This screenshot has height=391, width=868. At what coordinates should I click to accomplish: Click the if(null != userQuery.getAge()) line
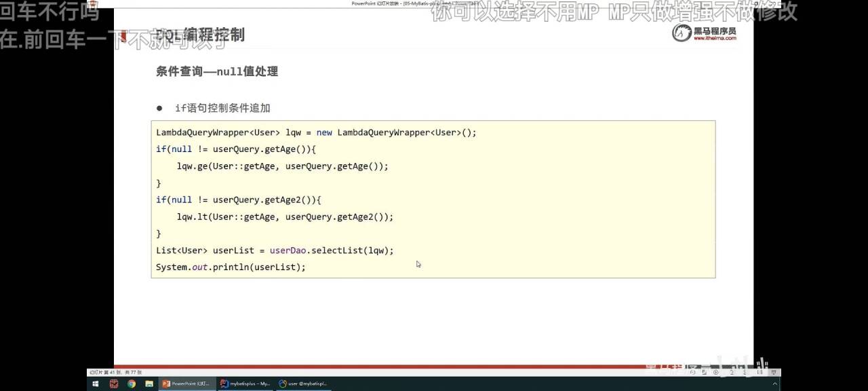(236, 149)
